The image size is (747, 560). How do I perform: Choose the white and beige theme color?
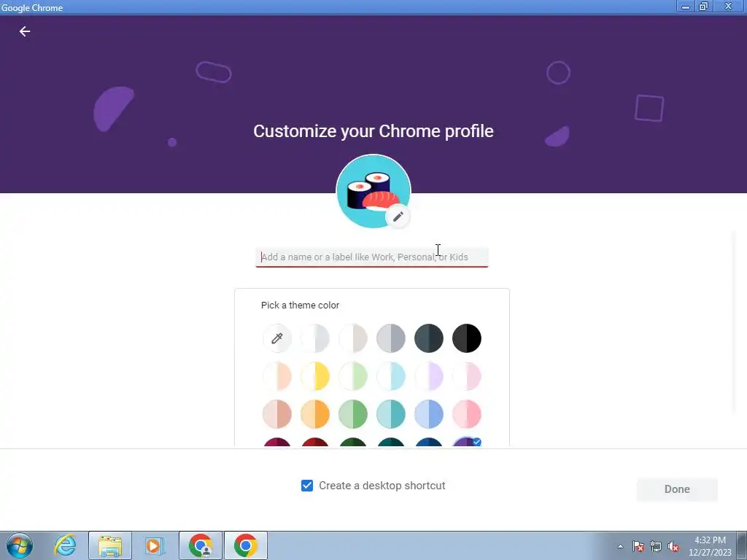point(353,338)
